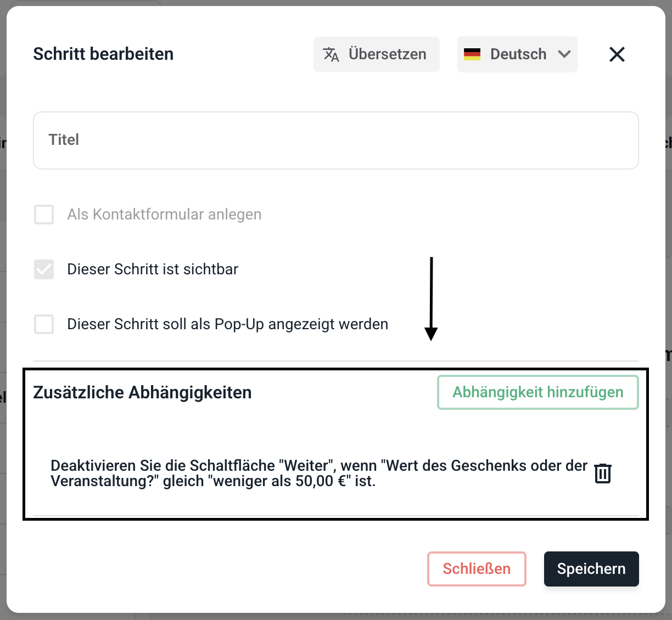Enable the Als Kontaktformular anlegen checkbox
The image size is (672, 620).
(x=44, y=215)
